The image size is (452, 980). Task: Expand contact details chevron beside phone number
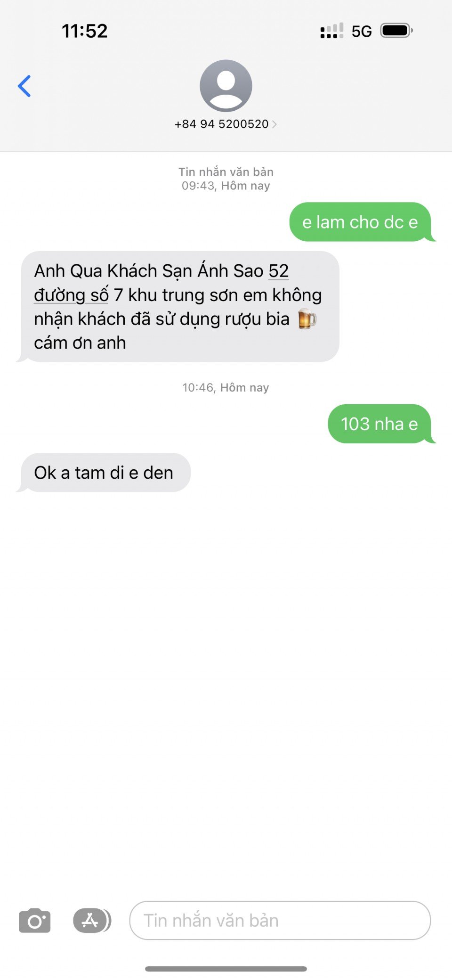274,124
